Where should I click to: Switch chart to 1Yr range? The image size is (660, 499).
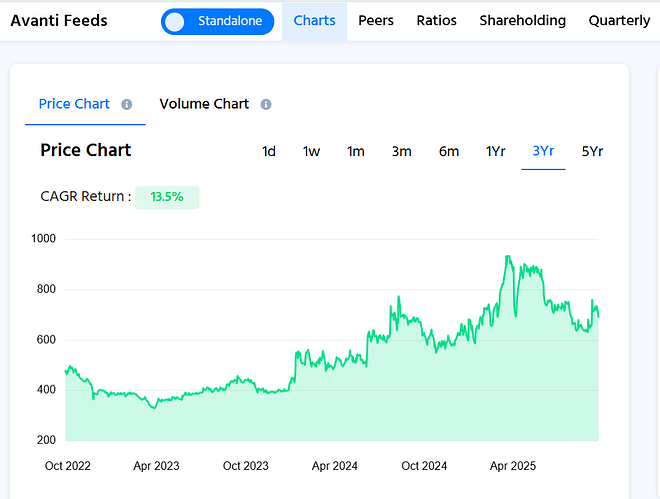click(x=495, y=152)
